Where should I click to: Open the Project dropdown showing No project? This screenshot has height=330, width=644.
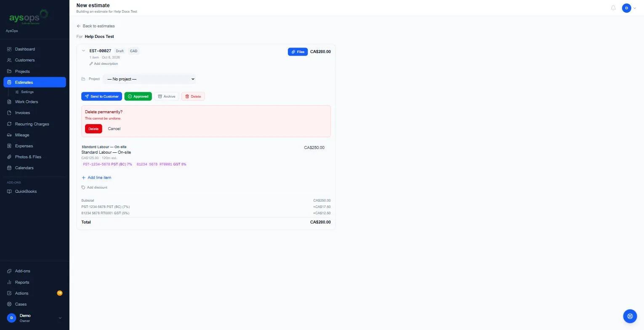[x=149, y=79]
